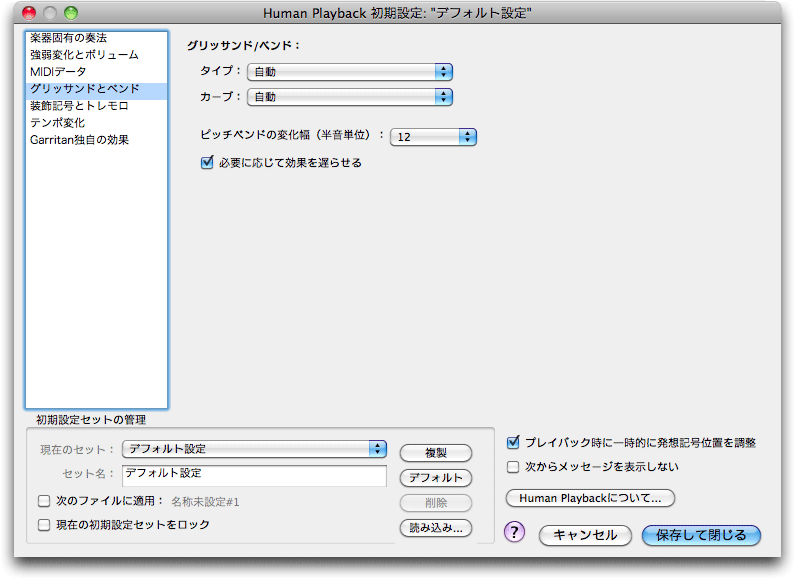Toggle 現在の初期設定セットをロック checkbox
The image size is (795, 580).
point(44,525)
